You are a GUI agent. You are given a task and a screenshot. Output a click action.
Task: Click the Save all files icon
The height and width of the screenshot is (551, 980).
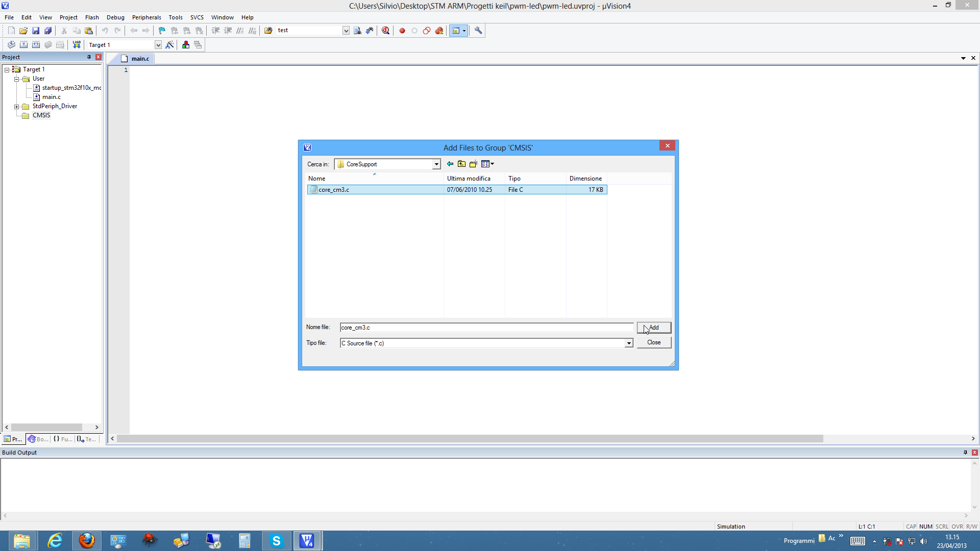[x=48, y=31]
